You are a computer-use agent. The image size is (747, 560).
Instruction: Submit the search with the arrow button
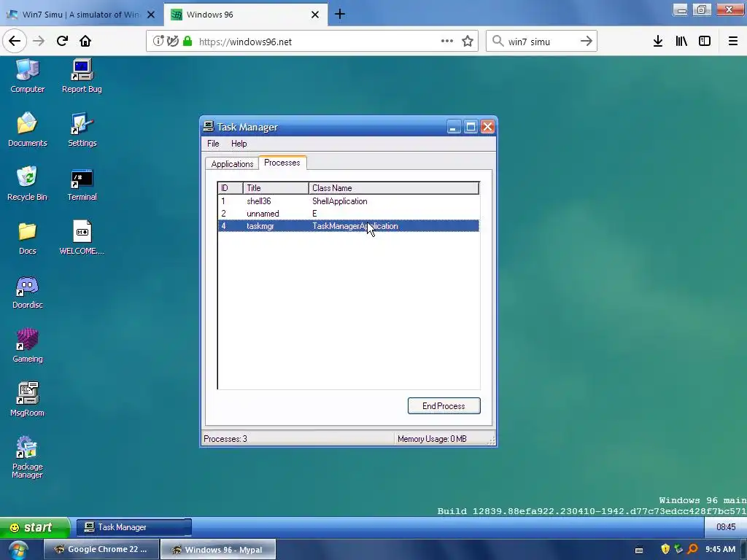[586, 42]
